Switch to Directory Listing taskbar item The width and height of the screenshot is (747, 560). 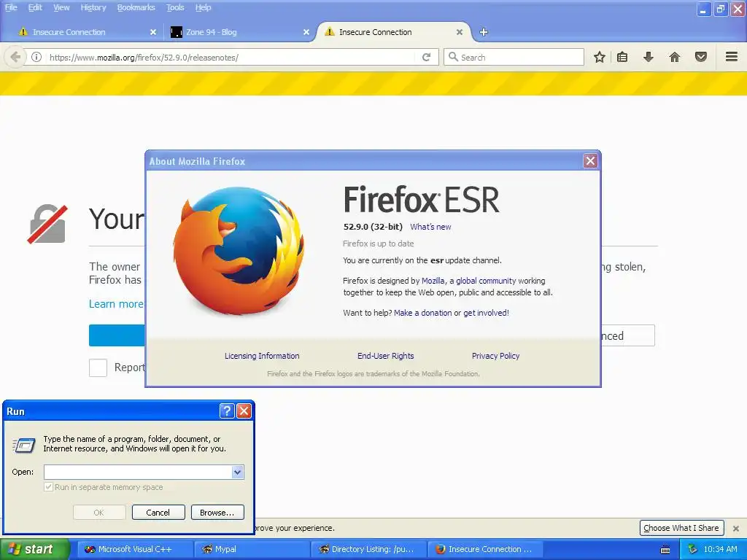369,549
